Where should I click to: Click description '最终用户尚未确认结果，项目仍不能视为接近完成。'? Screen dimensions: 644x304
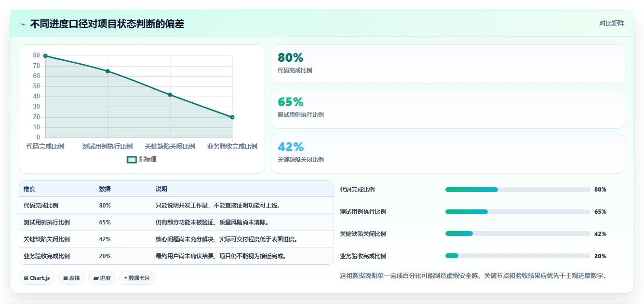pos(222,256)
